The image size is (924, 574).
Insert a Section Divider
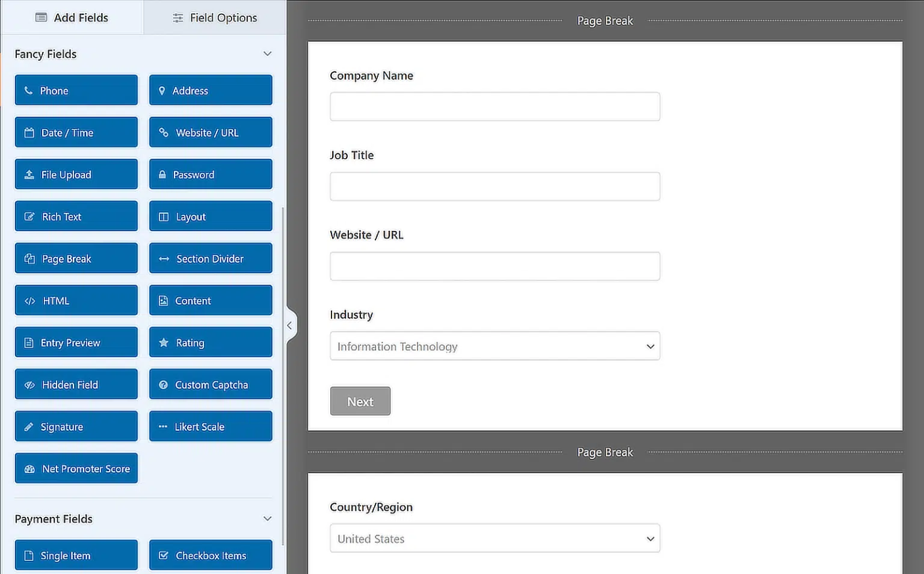point(210,258)
